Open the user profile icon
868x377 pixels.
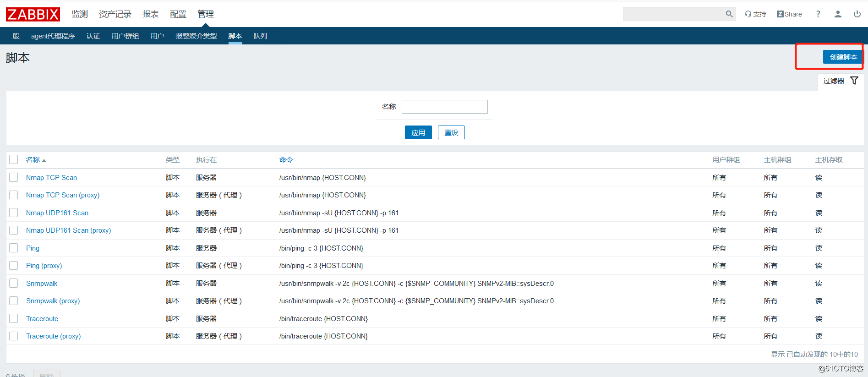click(x=838, y=14)
